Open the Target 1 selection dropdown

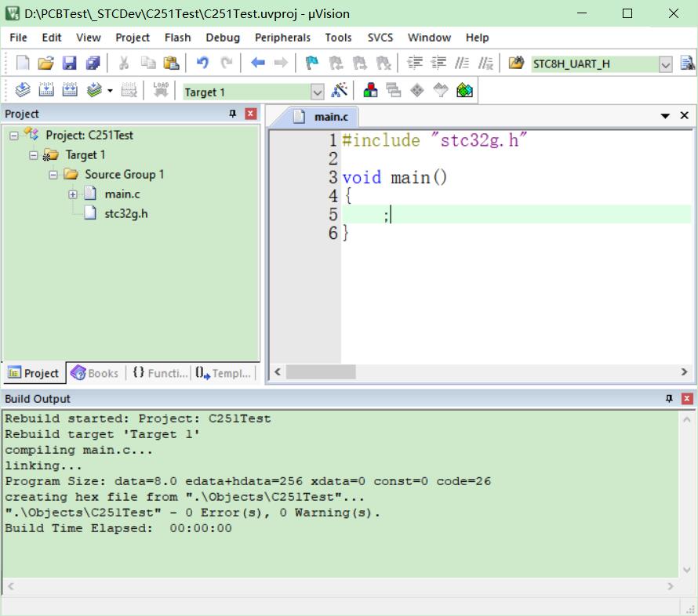[317, 92]
